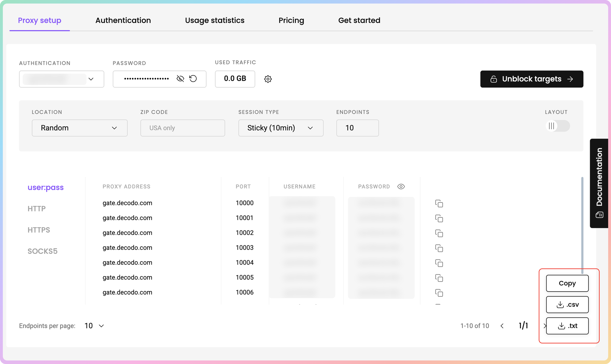Toggle visibility of the main password field
This screenshot has width=611, height=364.
180,79
